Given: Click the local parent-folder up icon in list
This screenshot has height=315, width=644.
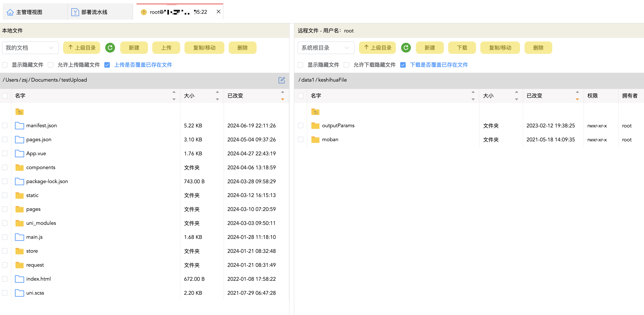Looking at the screenshot, I should point(19,112).
